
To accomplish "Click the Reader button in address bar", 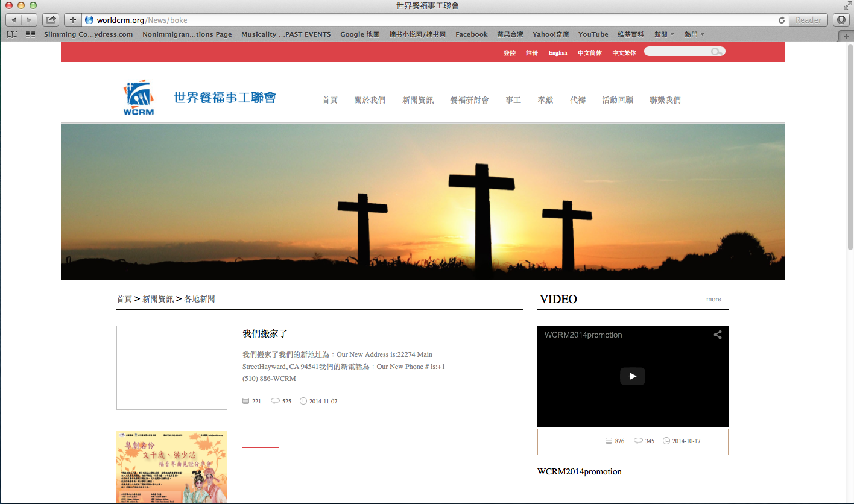I will 809,20.
